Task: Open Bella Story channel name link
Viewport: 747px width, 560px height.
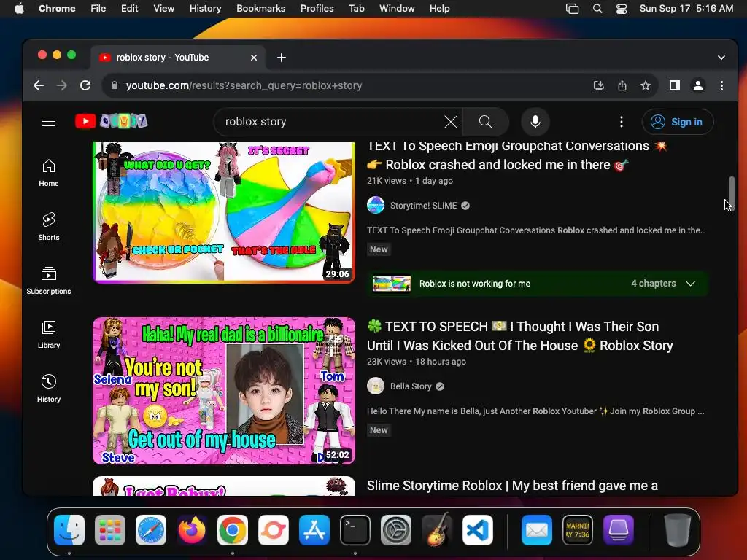Action: pyautogui.click(x=411, y=386)
